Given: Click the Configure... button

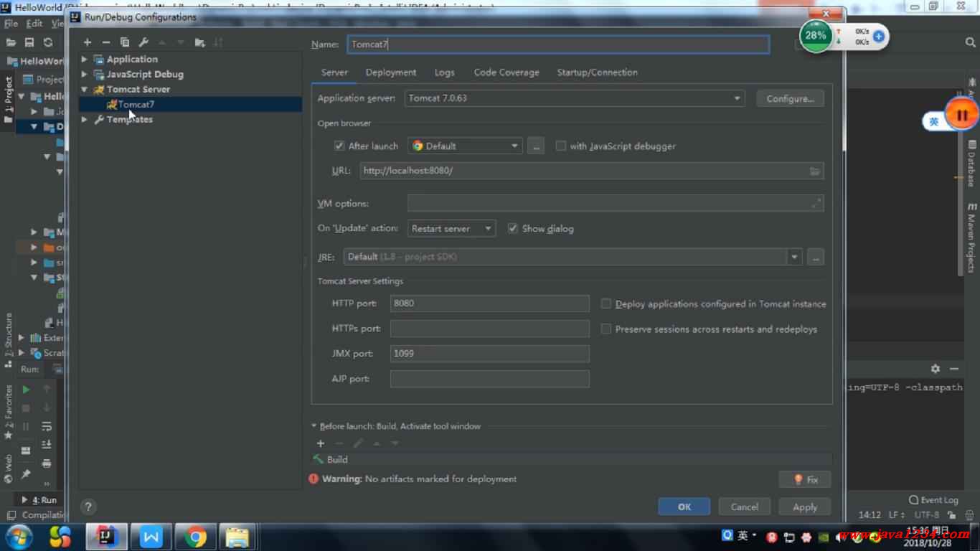Looking at the screenshot, I should (x=790, y=98).
